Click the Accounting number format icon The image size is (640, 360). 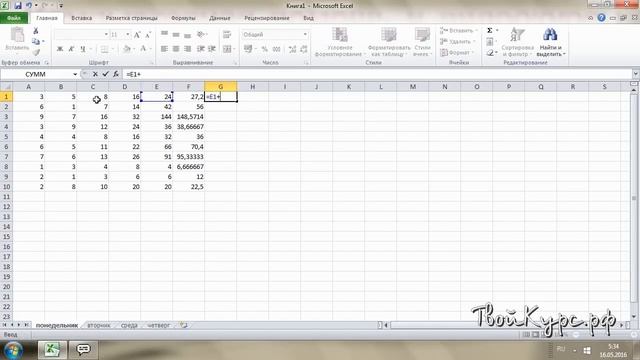click(248, 49)
